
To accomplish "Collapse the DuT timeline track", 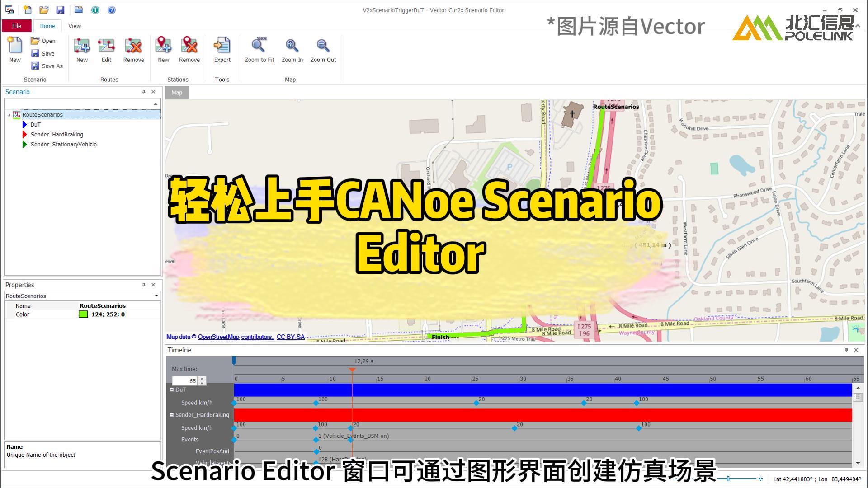I will pos(172,389).
